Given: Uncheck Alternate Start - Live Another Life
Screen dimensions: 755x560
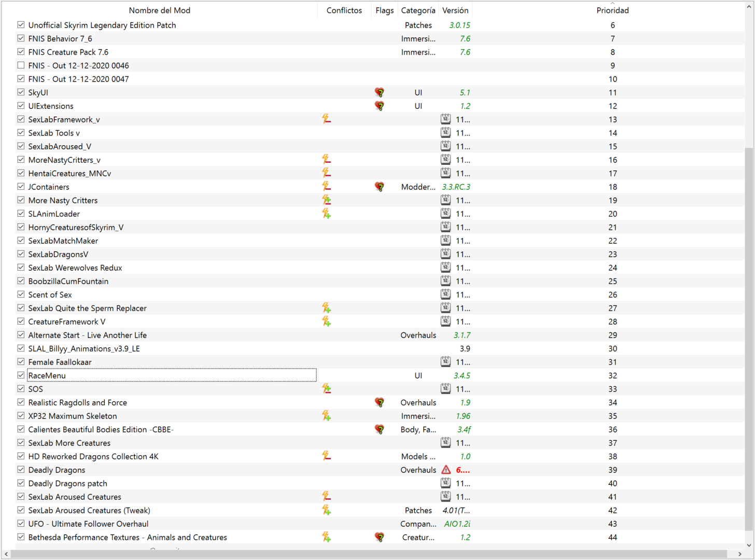Looking at the screenshot, I should pos(21,335).
